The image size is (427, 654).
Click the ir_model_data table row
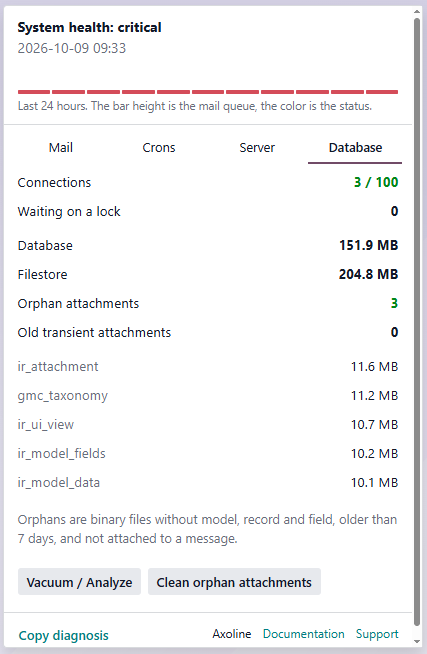[208, 483]
